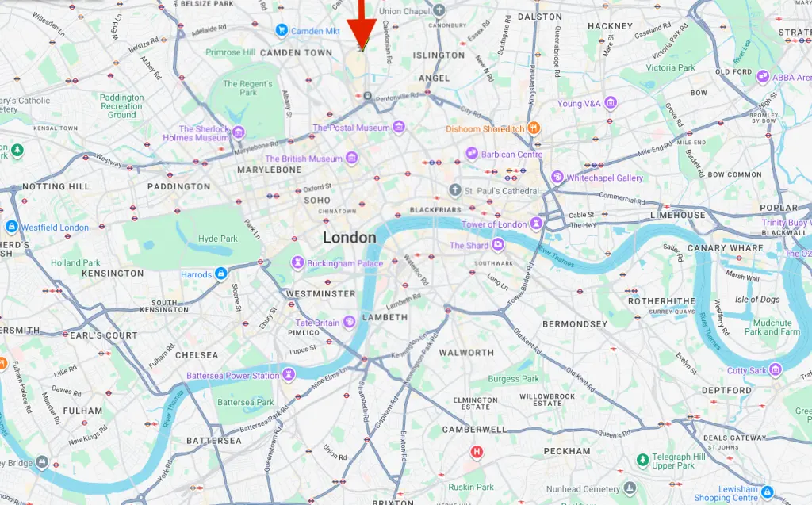Click the Barbican Centre marker icon
Viewport: 812px width, 505px height.
click(471, 153)
